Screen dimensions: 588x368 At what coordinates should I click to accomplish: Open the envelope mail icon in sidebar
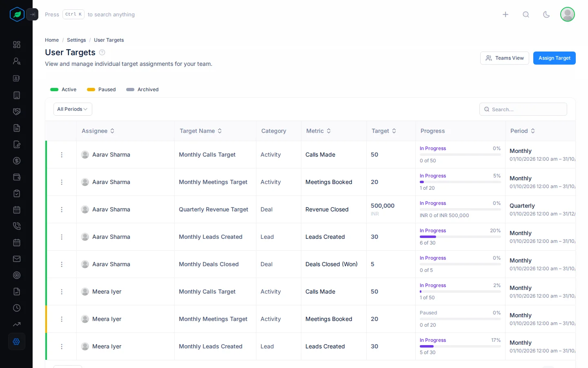pyautogui.click(x=17, y=259)
